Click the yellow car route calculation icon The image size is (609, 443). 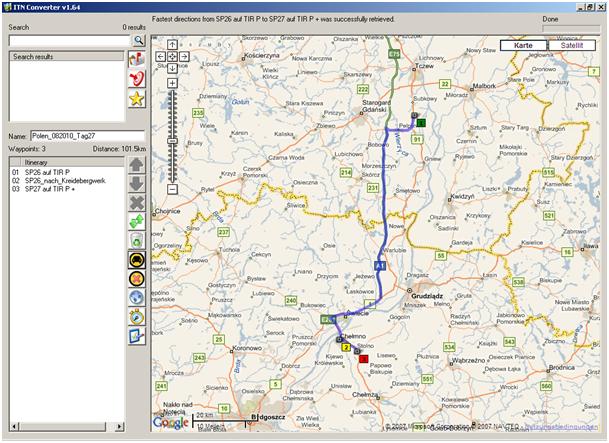pos(137,260)
